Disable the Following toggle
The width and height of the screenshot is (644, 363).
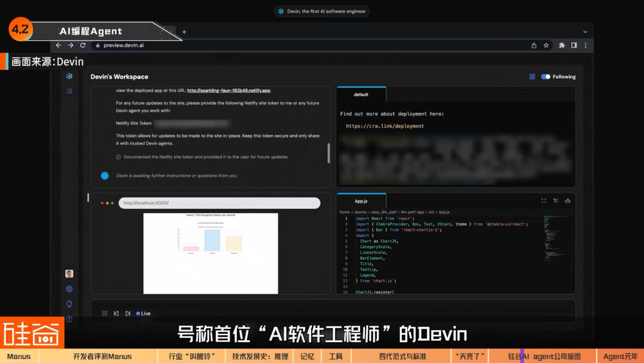point(544,76)
